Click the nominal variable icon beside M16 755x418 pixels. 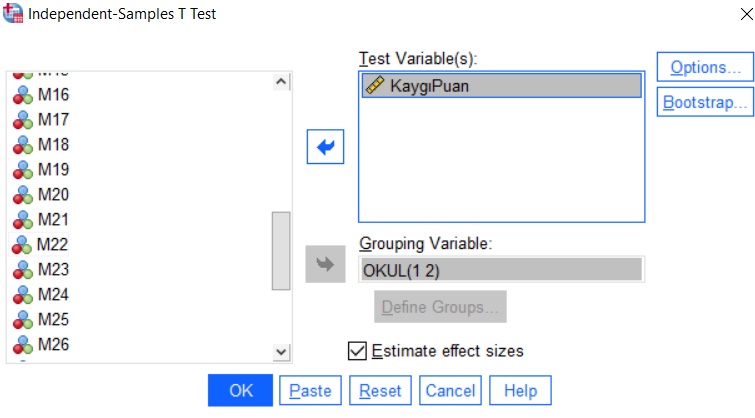point(22,96)
